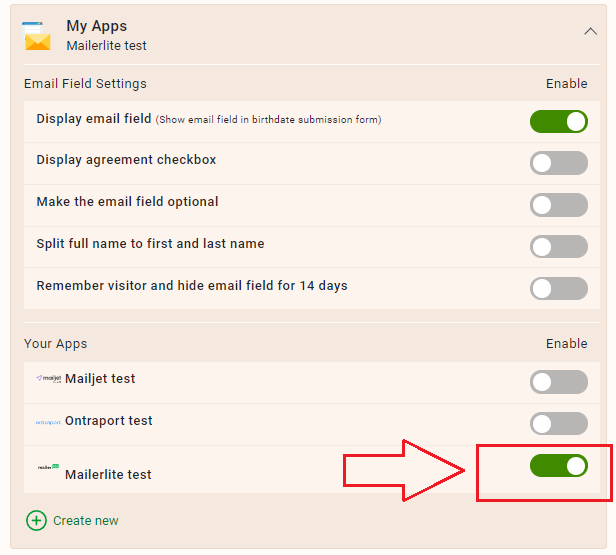Viewport: 616px width, 555px height.
Task: Turn on Remember visitor toggle
Action: 559,288
